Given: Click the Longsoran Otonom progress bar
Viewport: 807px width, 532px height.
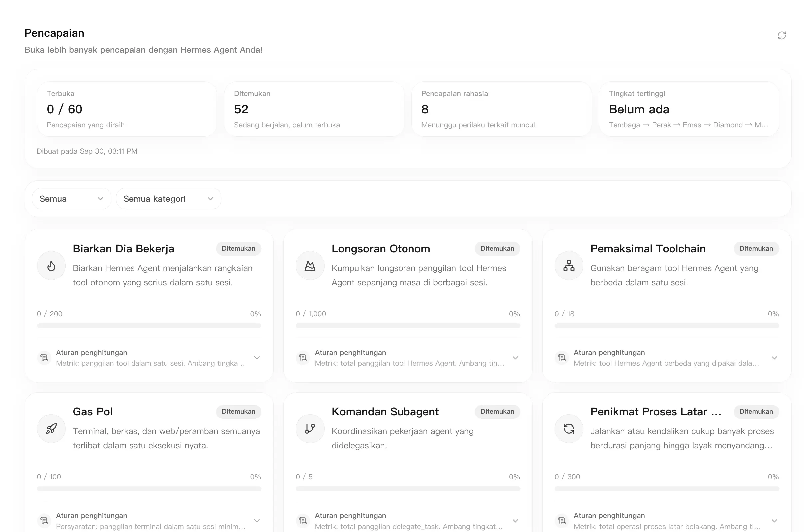Looking at the screenshot, I should pos(408,326).
